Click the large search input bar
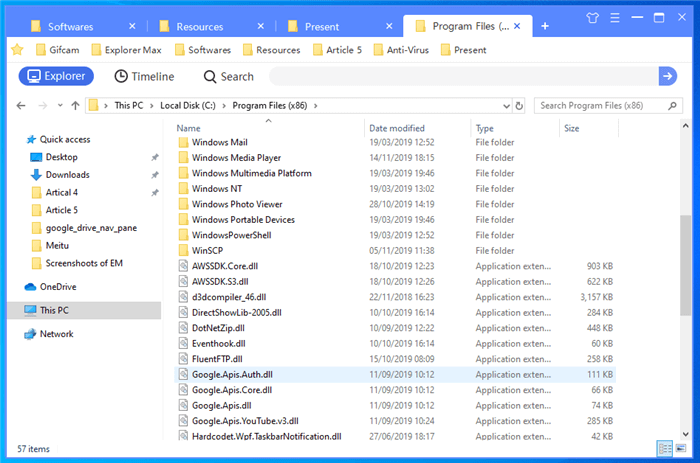Image resolution: width=700 pixels, height=463 pixels. point(463,76)
